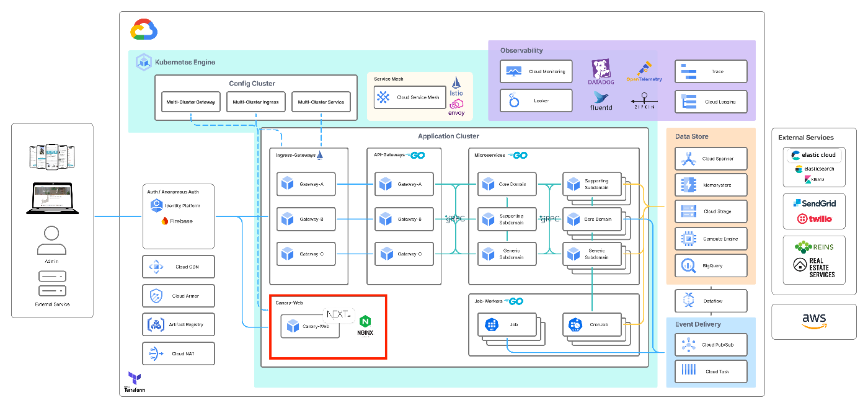Click the 'External Services' heading

[805, 138]
